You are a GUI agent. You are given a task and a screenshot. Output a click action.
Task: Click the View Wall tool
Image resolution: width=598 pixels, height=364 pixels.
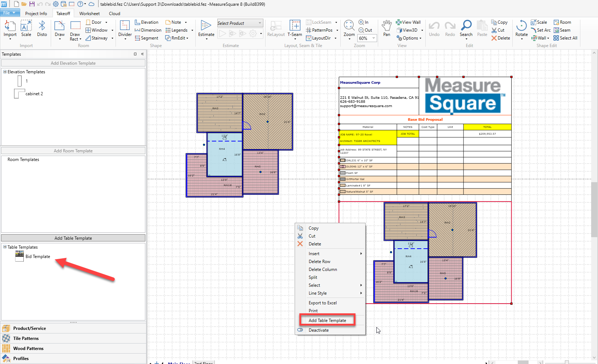point(408,22)
